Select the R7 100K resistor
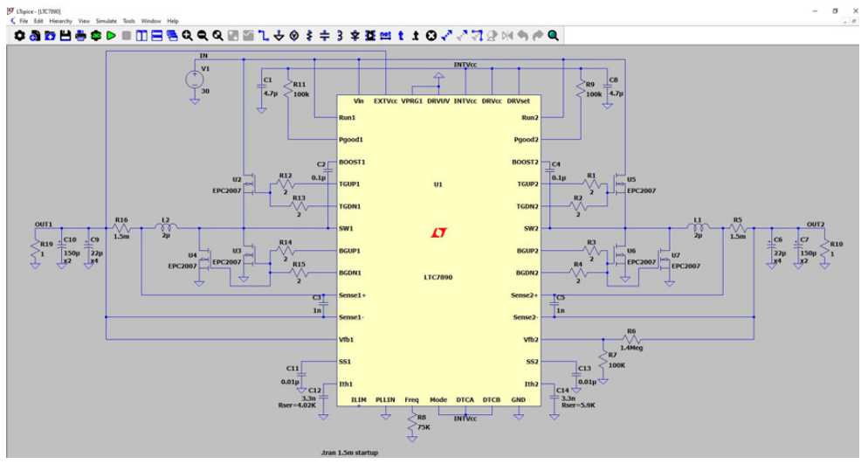This screenshot has height=464, width=868. [603, 360]
